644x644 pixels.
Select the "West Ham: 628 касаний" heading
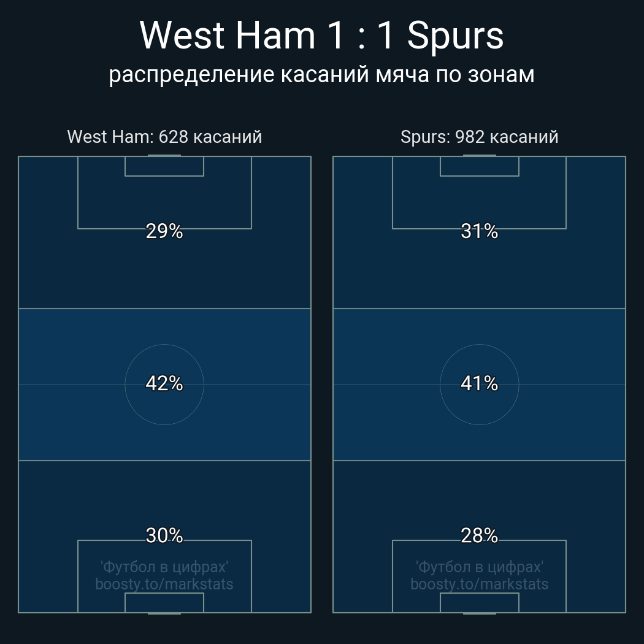pyautogui.click(x=164, y=137)
